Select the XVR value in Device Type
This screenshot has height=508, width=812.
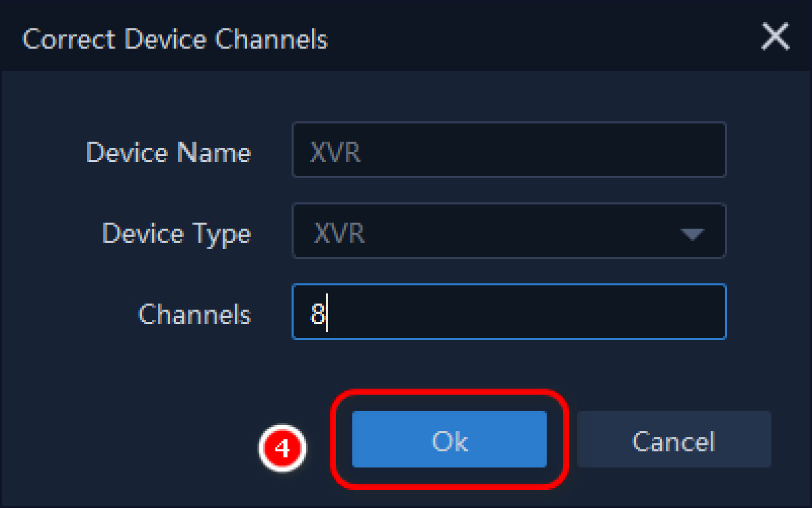click(x=339, y=233)
